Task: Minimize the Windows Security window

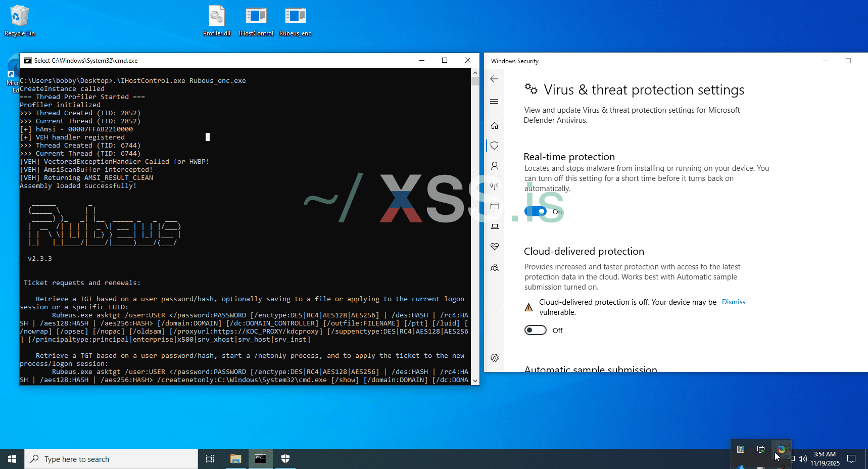Action: point(825,61)
